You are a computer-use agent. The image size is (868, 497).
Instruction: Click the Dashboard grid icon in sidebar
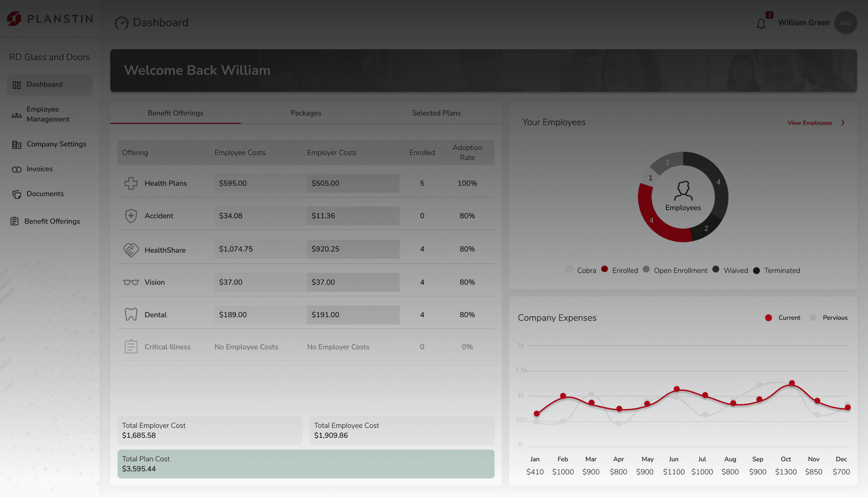coord(17,85)
